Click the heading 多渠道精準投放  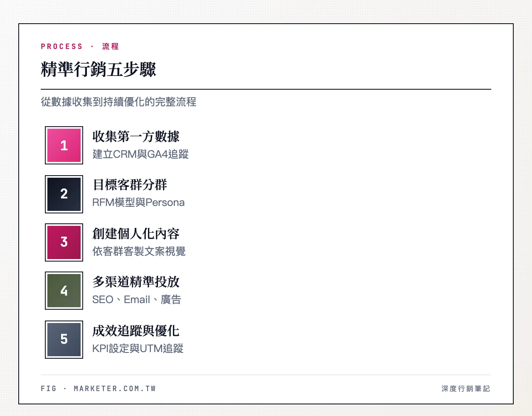click(136, 282)
